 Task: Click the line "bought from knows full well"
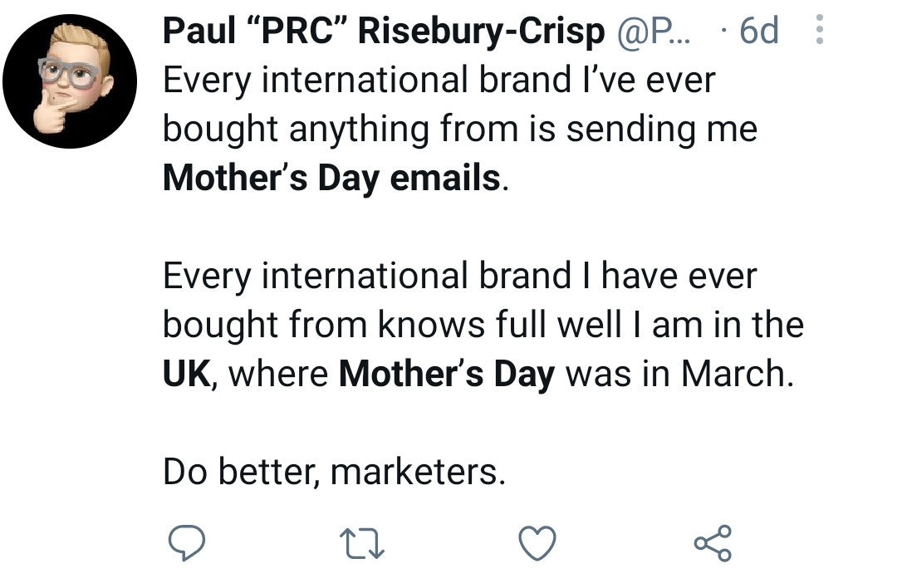(x=483, y=324)
